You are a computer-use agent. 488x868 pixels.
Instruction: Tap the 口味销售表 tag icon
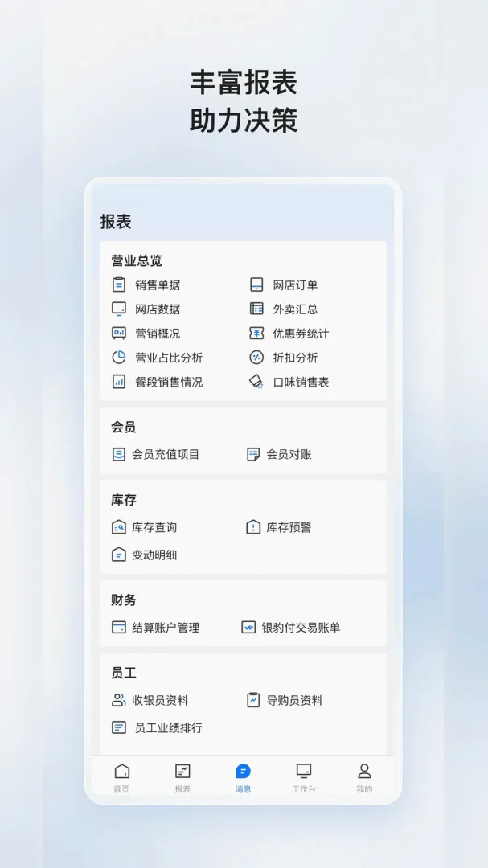click(256, 382)
